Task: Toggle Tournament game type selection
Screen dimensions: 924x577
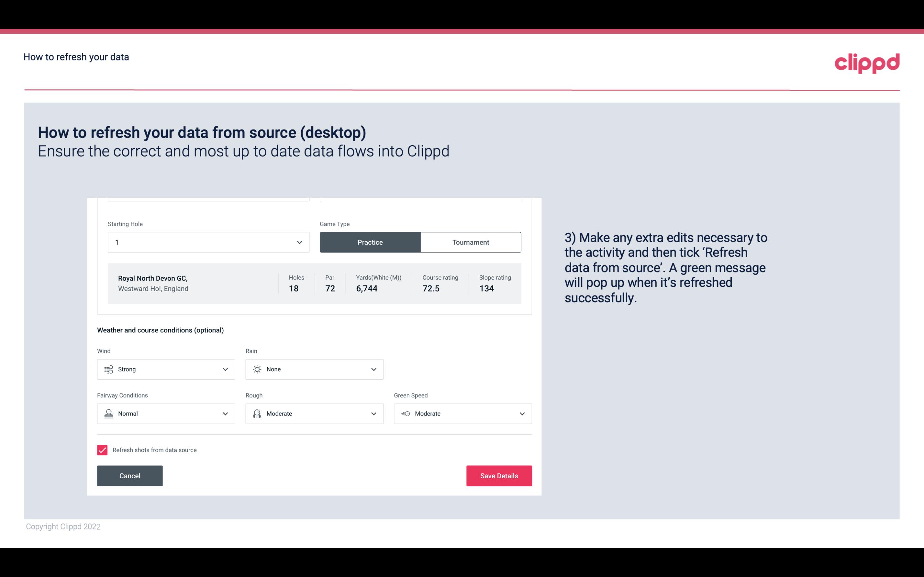Action: (470, 241)
